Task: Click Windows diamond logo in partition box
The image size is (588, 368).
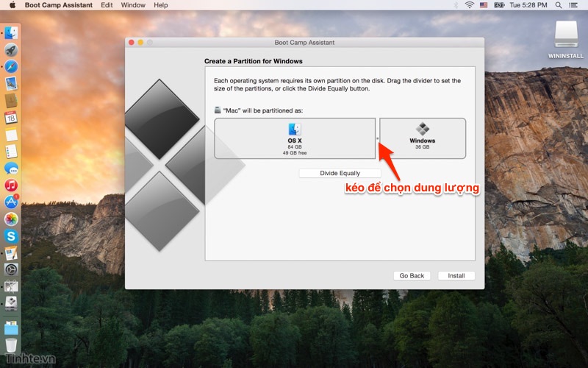Action: pos(423,129)
